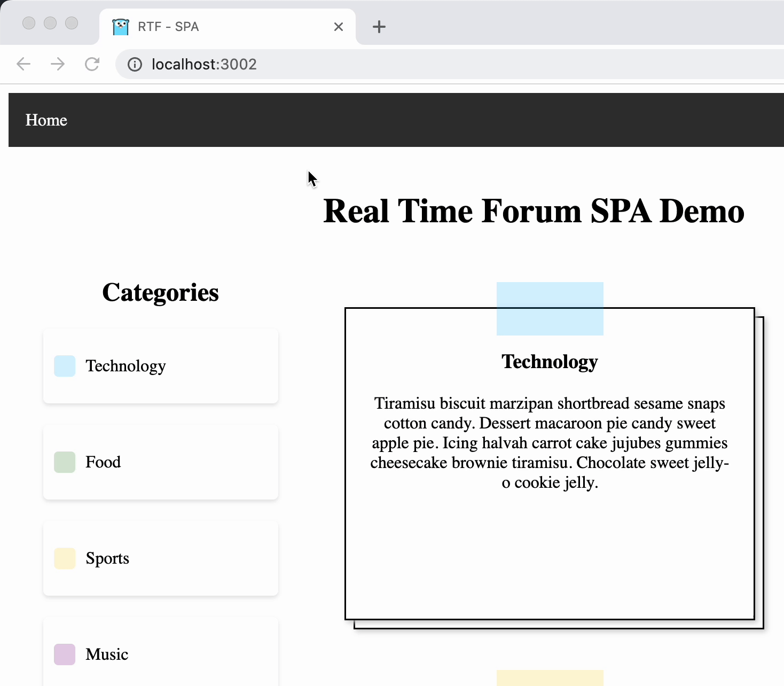Click the purple Music color swatch
The width and height of the screenshot is (784, 686).
tap(65, 654)
